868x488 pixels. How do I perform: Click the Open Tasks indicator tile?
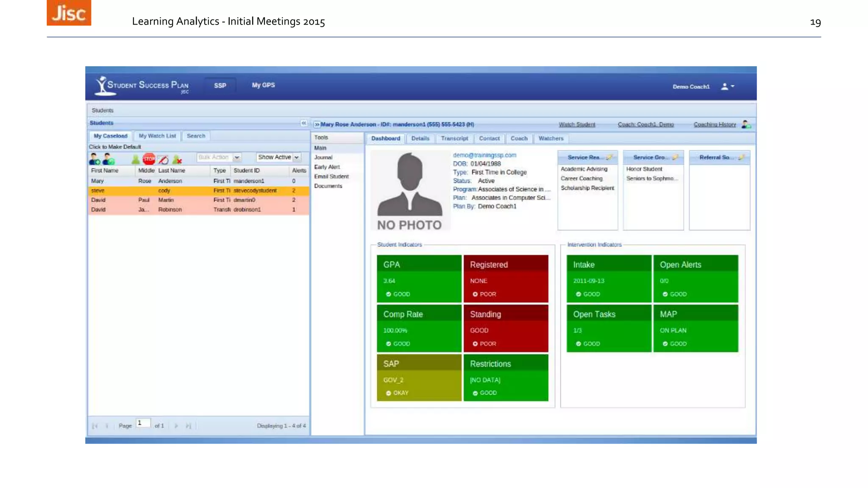[609, 328]
